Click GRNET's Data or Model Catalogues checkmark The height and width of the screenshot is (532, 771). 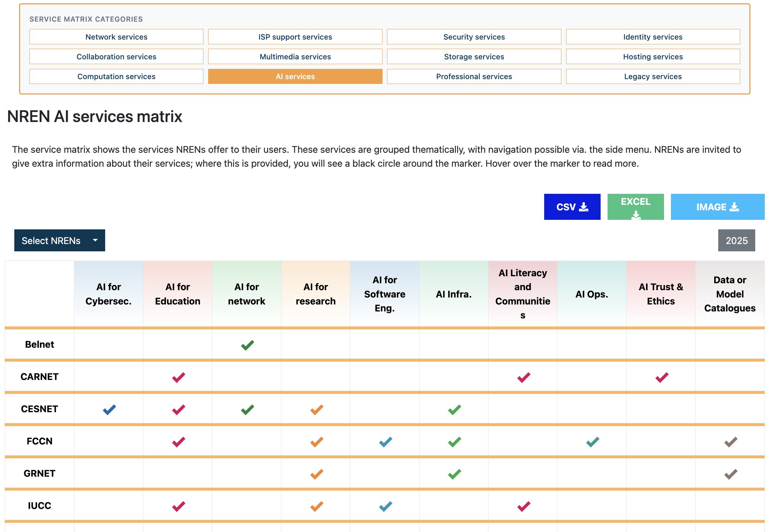[x=731, y=474]
